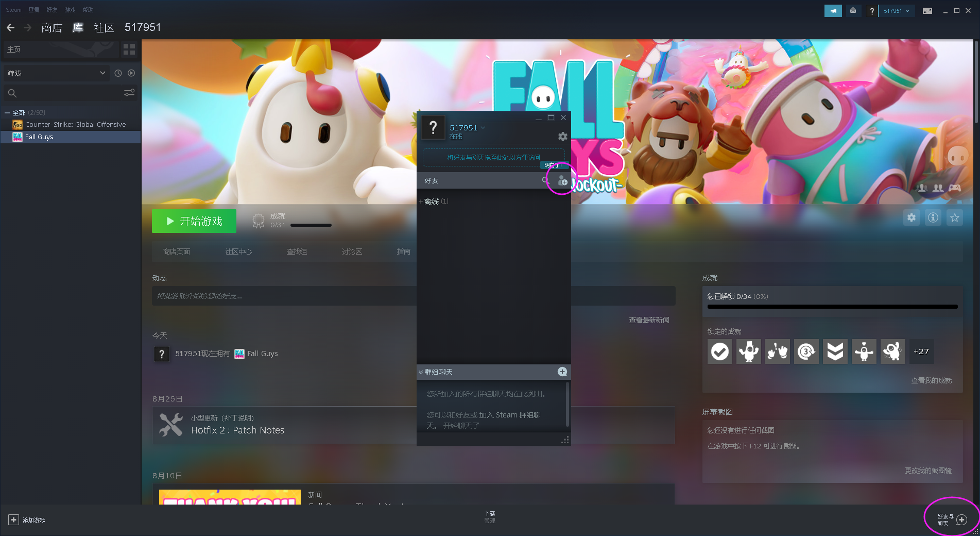Screen dimensions: 980x536
Task: Go forward with the forward arrow
Action: point(28,27)
